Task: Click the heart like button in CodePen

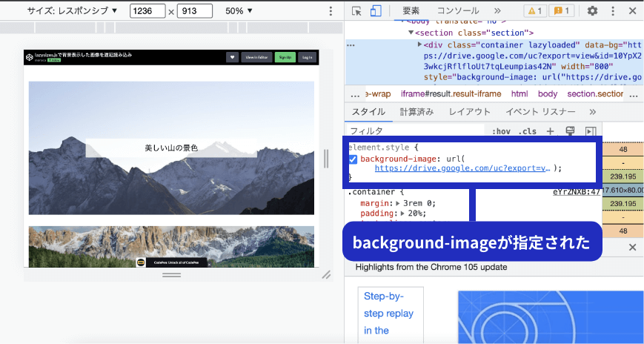Action: (233, 58)
